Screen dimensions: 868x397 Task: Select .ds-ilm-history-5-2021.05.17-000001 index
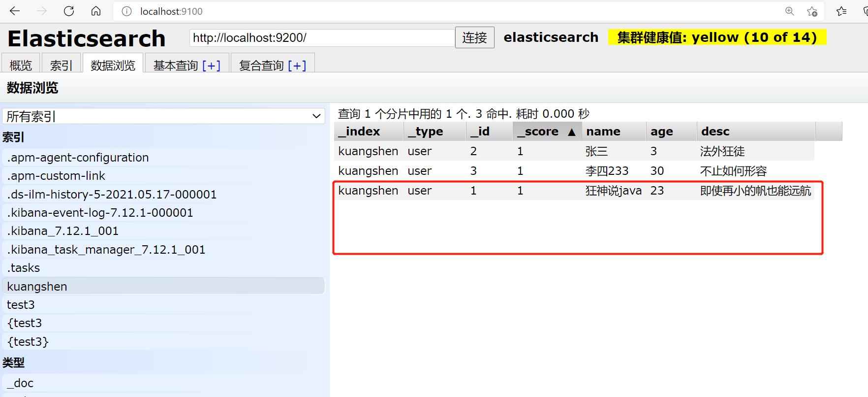[163, 194]
